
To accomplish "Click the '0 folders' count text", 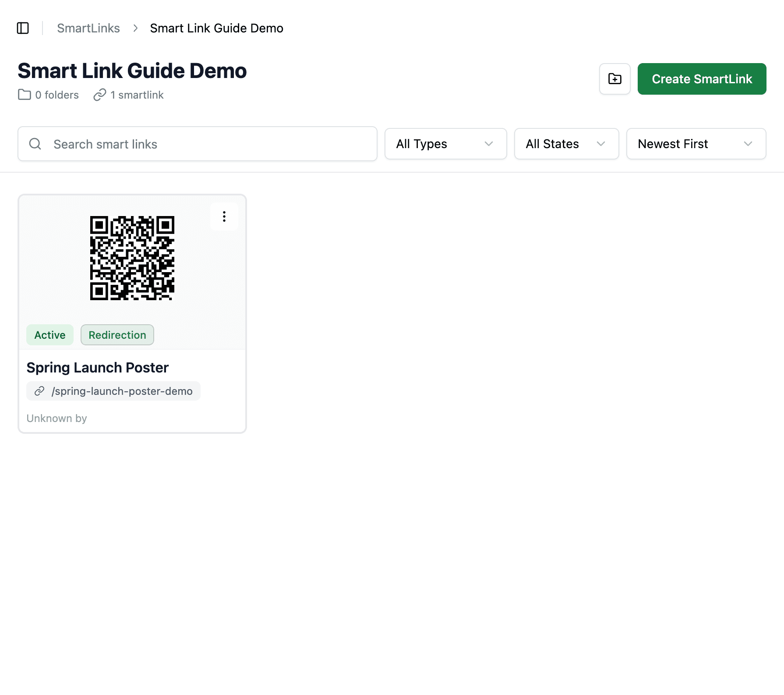I will 57,95.
